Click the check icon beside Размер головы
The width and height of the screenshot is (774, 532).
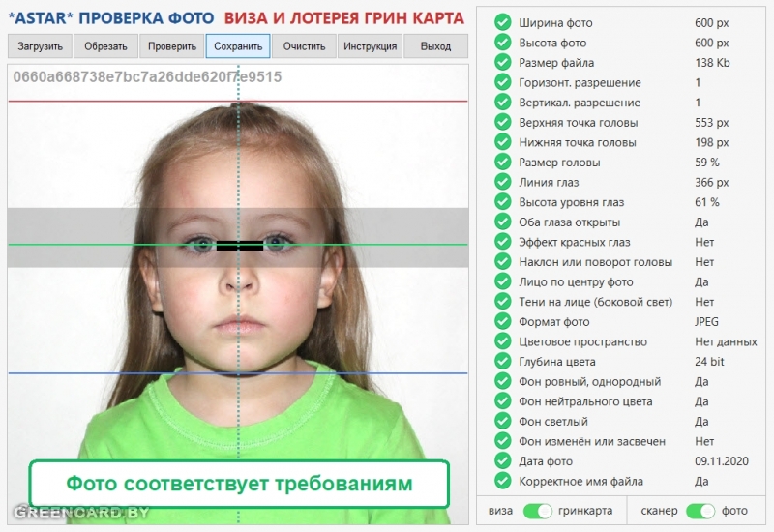tap(502, 162)
